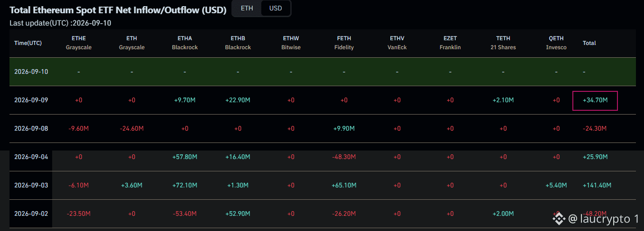Image resolution: width=644 pixels, height=231 pixels.
Task: Click the QETH Invesco column header
Action: pos(556,43)
